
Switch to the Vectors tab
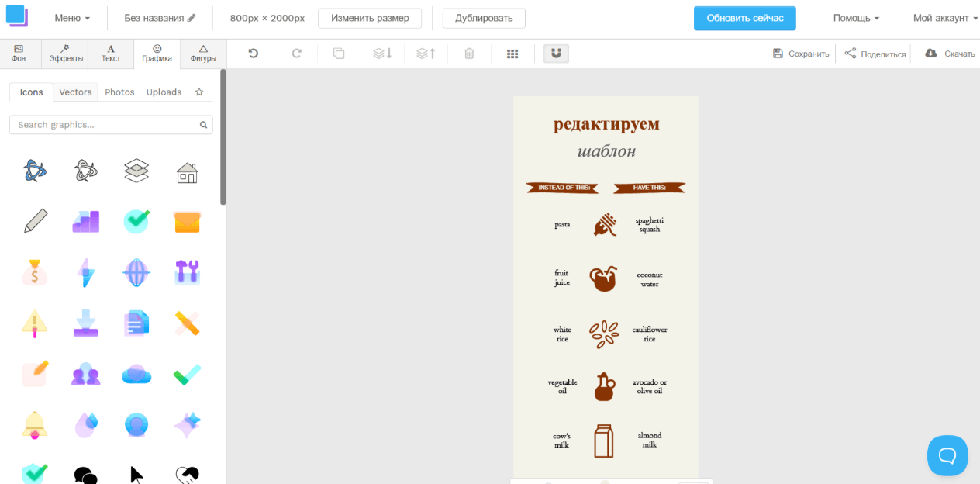[x=75, y=92]
